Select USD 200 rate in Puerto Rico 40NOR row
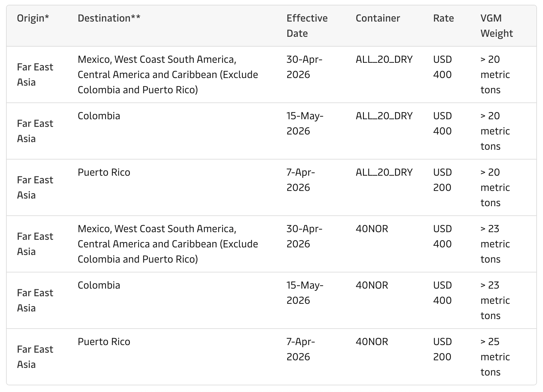The height and width of the screenshot is (392, 543). (x=442, y=349)
